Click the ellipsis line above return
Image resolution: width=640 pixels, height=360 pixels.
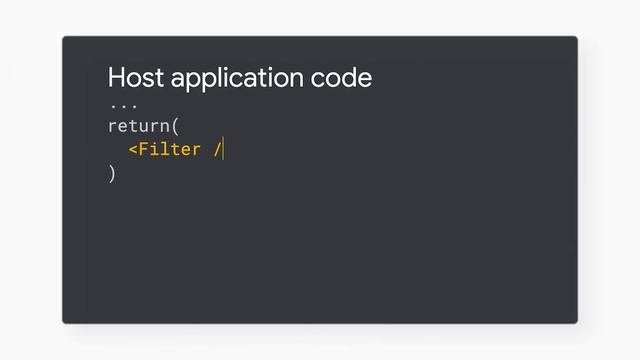click(124, 106)
